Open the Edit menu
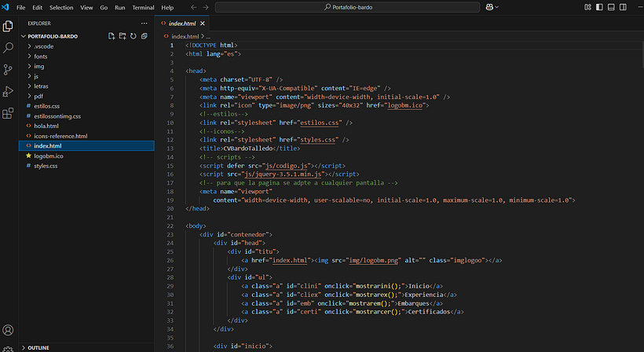The height and width of the screenshot is (352, 644). click(x=38, y=7)
